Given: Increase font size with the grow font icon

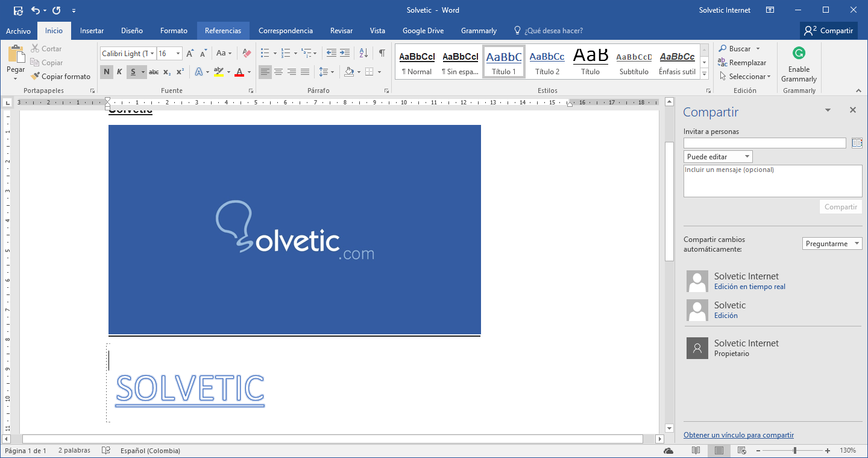Looking at the screenshot, I should (190, 54).
